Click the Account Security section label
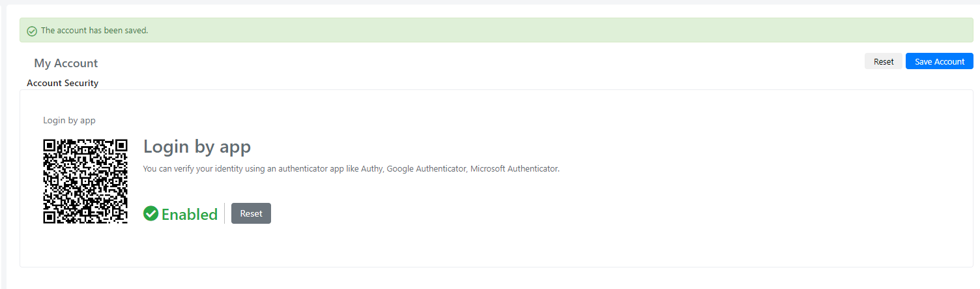The height and width of the screenshot is (289, 980). pos(63,83)
